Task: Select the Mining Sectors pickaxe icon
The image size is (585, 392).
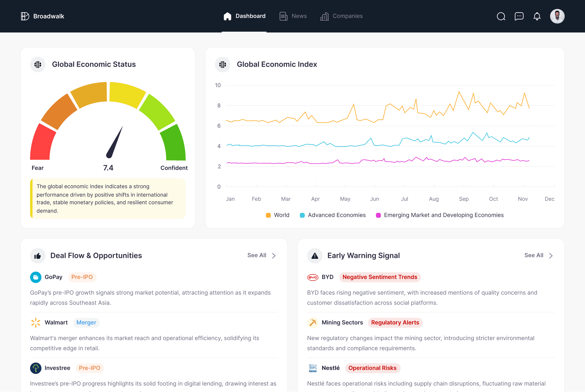Action: coord(313,323)
